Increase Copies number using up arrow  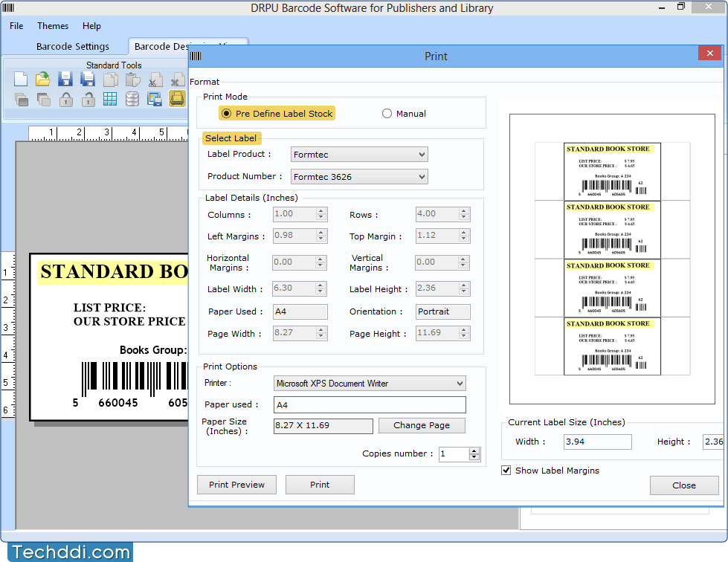coord(474,450)
